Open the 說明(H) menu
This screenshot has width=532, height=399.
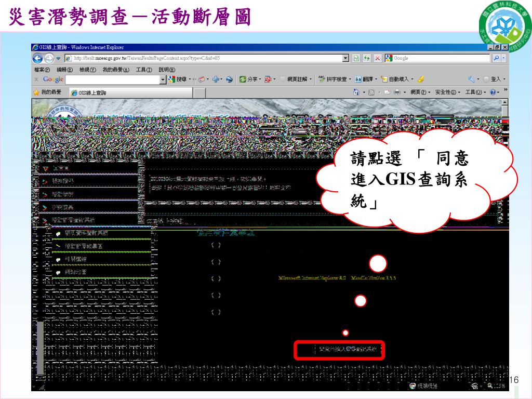tap(167, 70)
